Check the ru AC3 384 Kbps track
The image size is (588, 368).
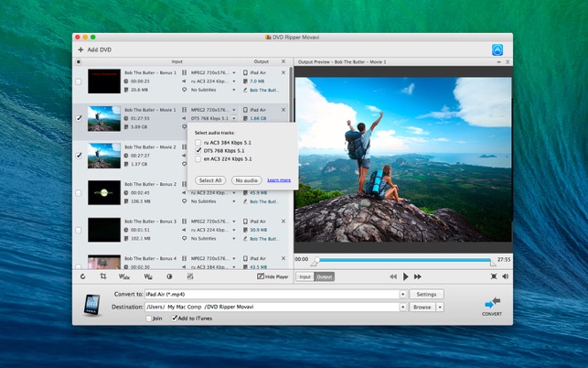198,142
